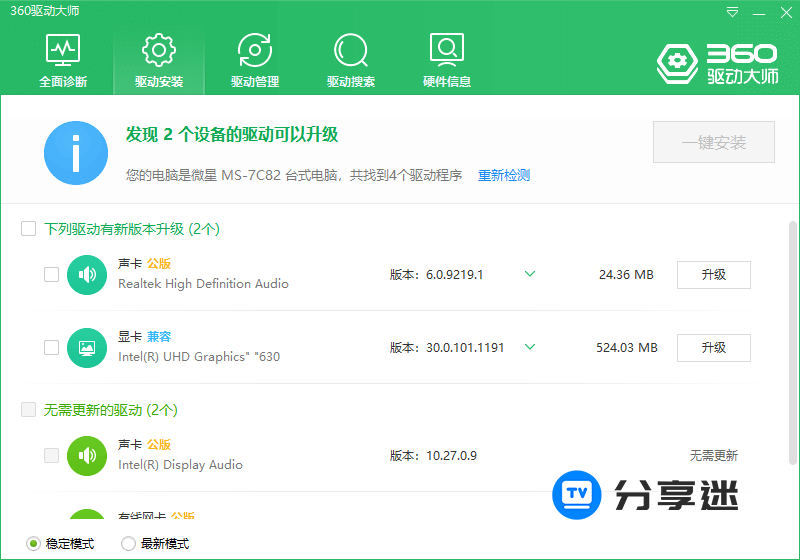Click the Intel Display Audio speaker icon
This screenshot has height=560, width=800.
[x=87, y=455]
